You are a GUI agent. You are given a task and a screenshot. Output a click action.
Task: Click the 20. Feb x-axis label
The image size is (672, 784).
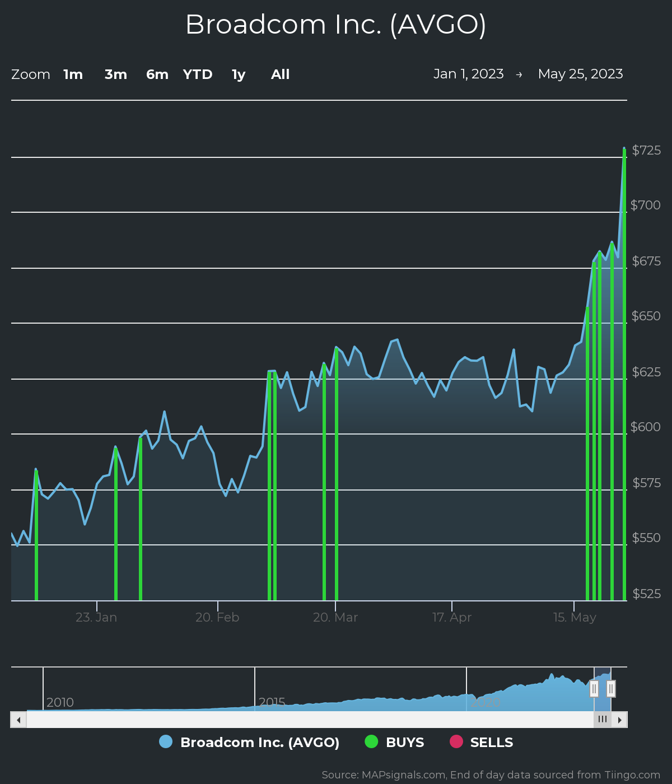217,618
